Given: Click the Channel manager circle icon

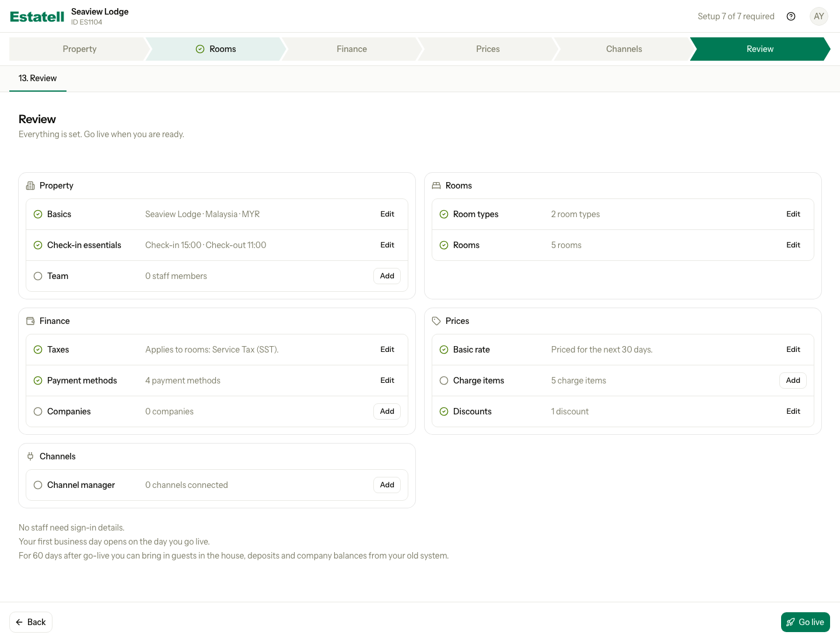Looking at the screenshot, I should click(x=38, y=485).
